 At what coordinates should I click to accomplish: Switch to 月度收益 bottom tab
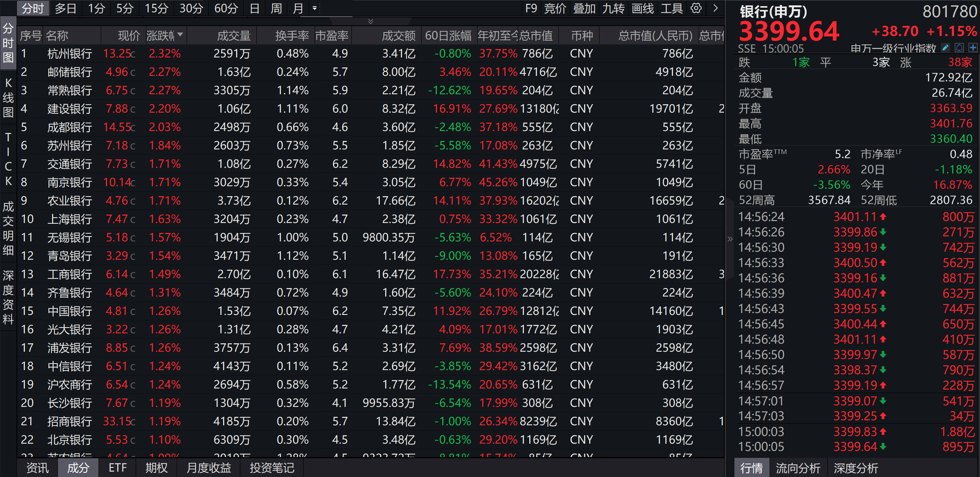point(208,468)
